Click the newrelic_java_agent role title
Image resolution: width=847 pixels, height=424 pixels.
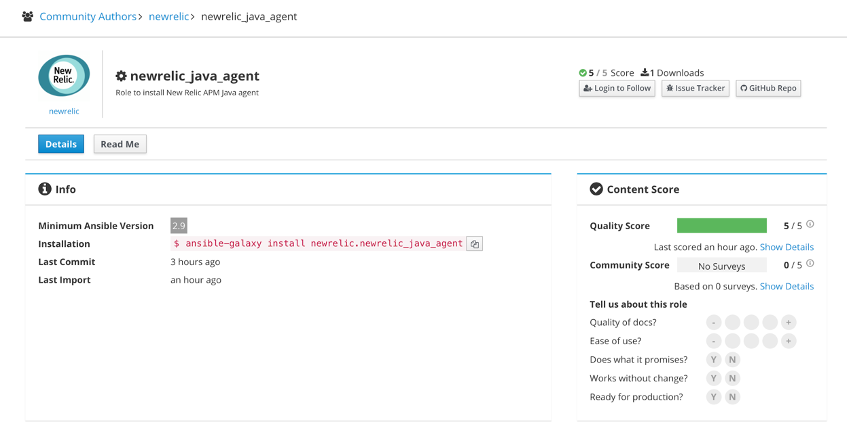[x=194, y=76]
